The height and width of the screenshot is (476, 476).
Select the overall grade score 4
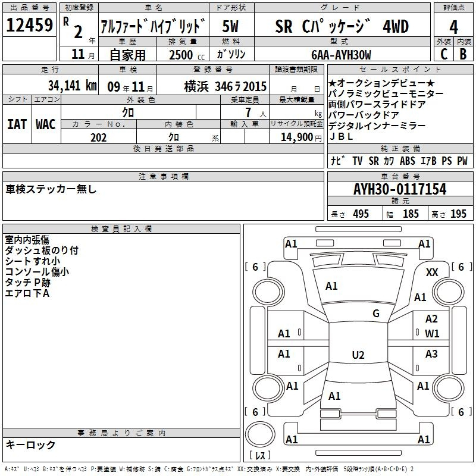[453, 27]
